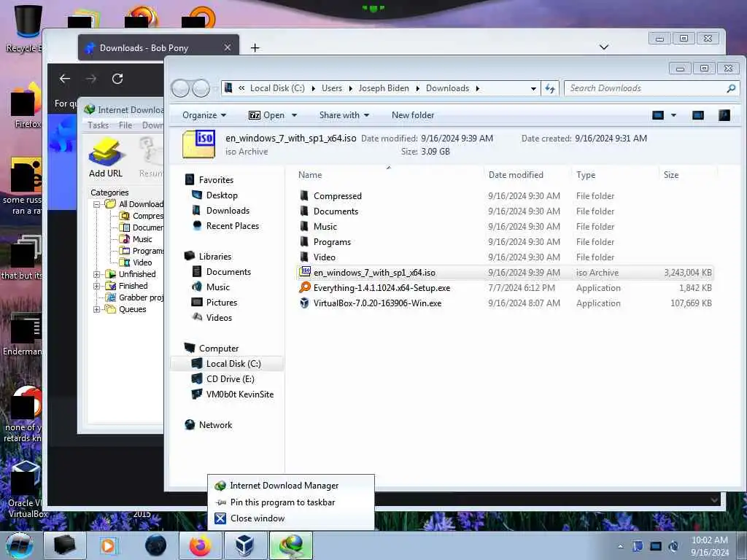Show the preview pane icon in Explorer

click(x=698, y=115)
